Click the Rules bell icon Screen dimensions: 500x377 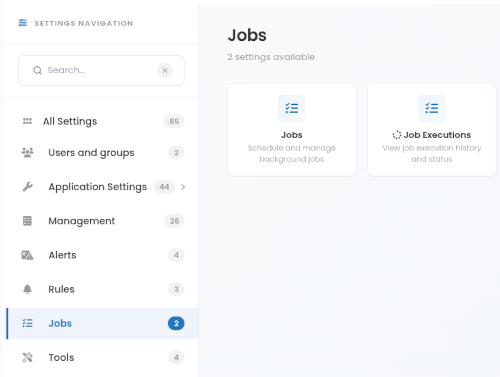(x=27, y=289)
